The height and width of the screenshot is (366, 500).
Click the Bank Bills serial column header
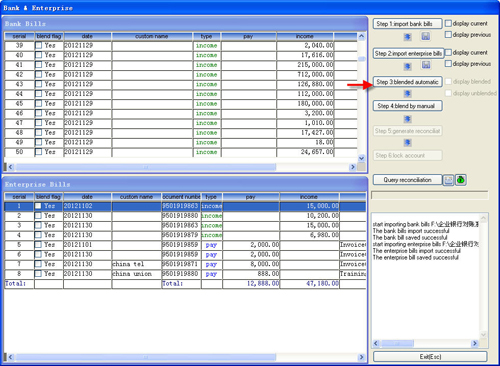19,36
